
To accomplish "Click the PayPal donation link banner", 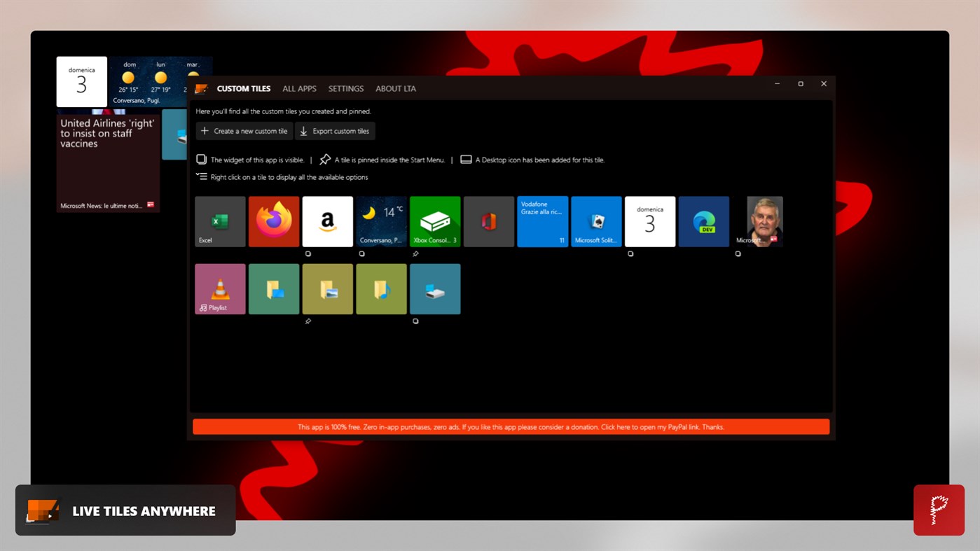I will tap(510, 426).
